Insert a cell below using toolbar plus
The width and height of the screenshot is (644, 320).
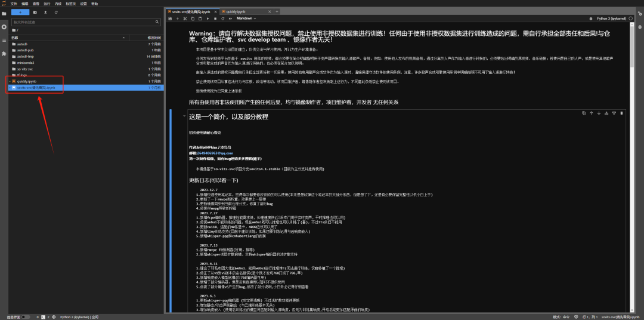click(x=178, y=19)
